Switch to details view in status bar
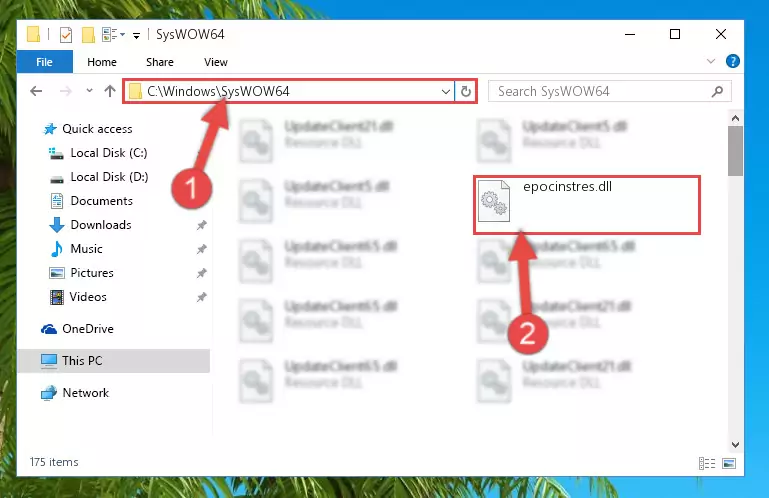Screen dimensions: 769x498 point(707,463)
